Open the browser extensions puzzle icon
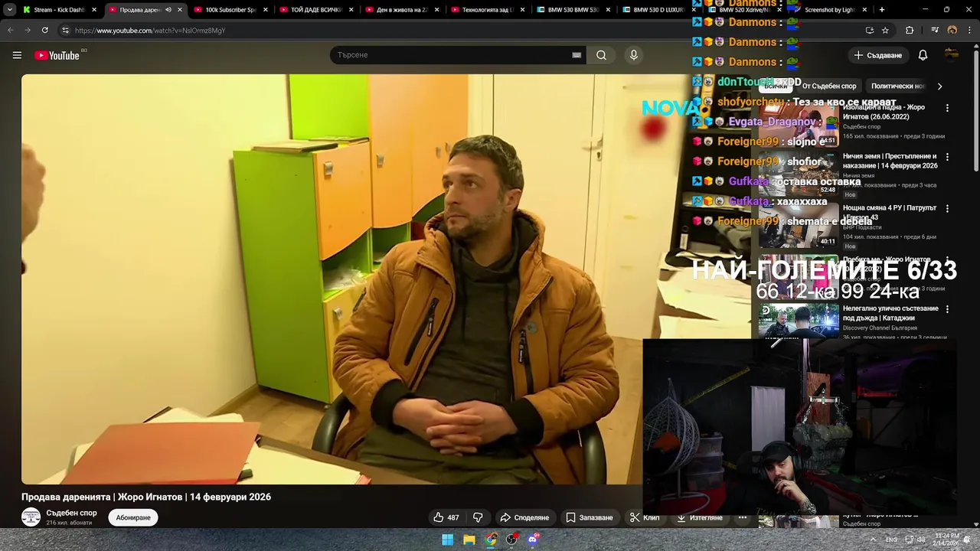The image size is (980, 551). pos(910,30)
